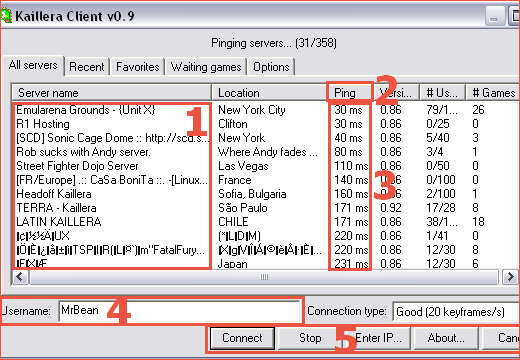
Task: Select the Emularena Grounds - {Unit X} server
Action: pos(85,110)
